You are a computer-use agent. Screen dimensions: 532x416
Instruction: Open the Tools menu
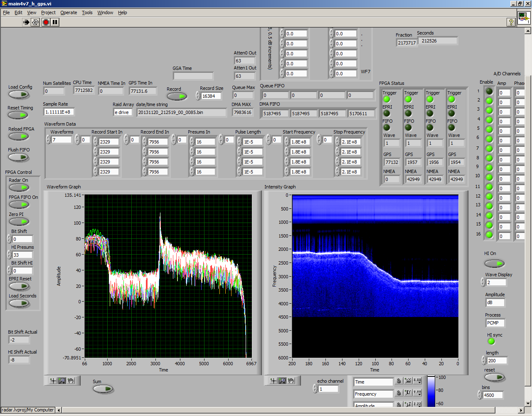[x=87, y=12]
